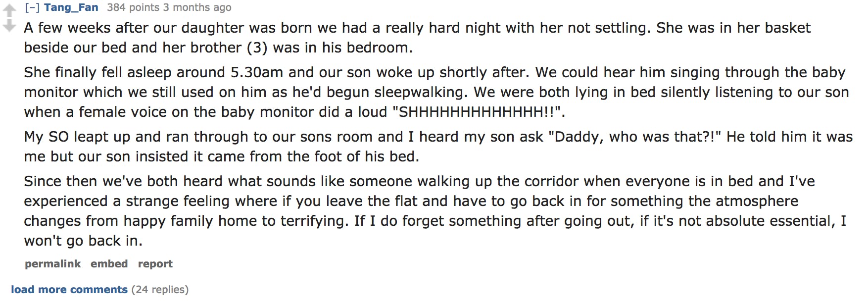868x307 pixels.
Task: Click the brother's age '(3)' in the text
Action: (x=257, y=48)
